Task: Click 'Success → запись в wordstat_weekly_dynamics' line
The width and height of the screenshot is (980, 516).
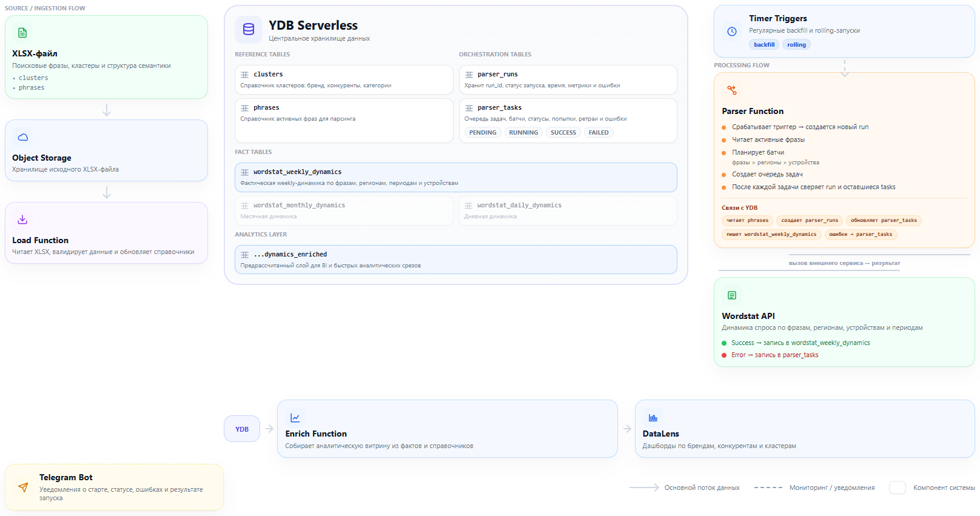Action: pos(800,343)
